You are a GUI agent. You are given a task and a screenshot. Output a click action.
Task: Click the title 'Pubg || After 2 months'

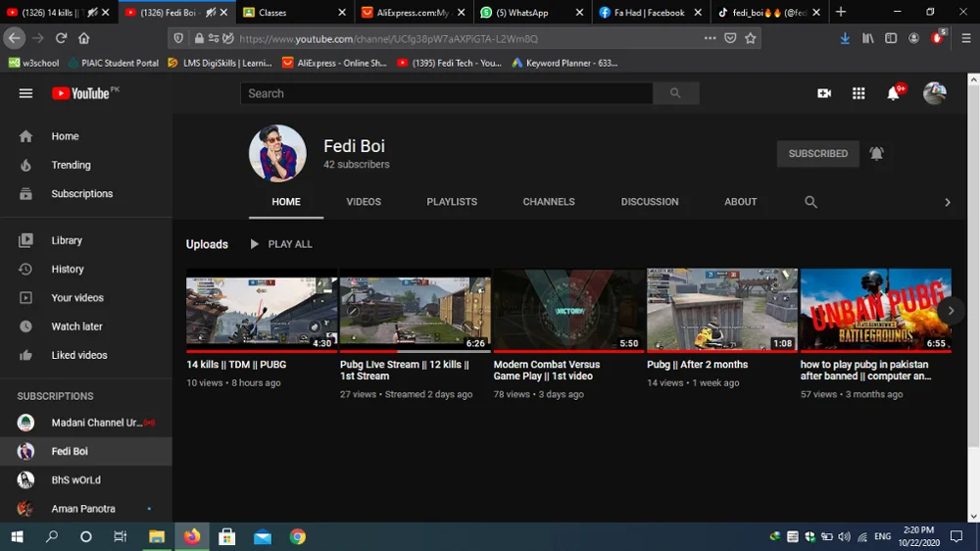pyautogui.click(x=697, y=365)
